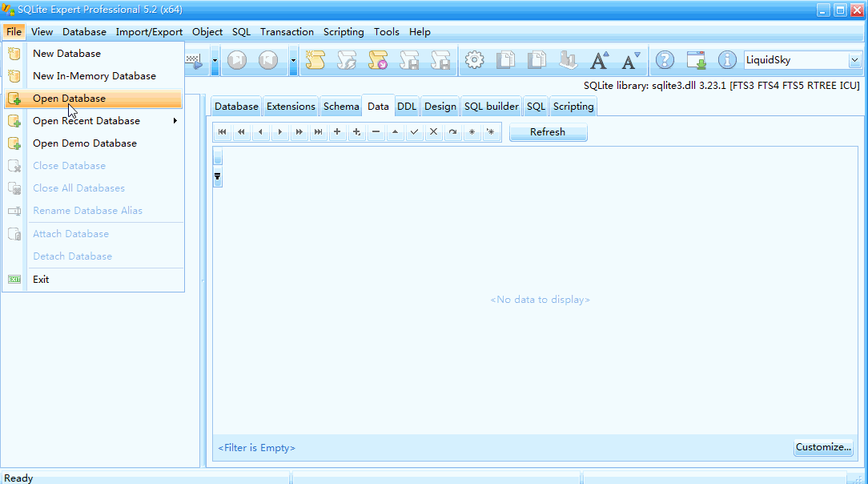Click Prior page double-arrow button
Image resolution: width=868 pixels, height=484 pixels.
tap(241, 131)
